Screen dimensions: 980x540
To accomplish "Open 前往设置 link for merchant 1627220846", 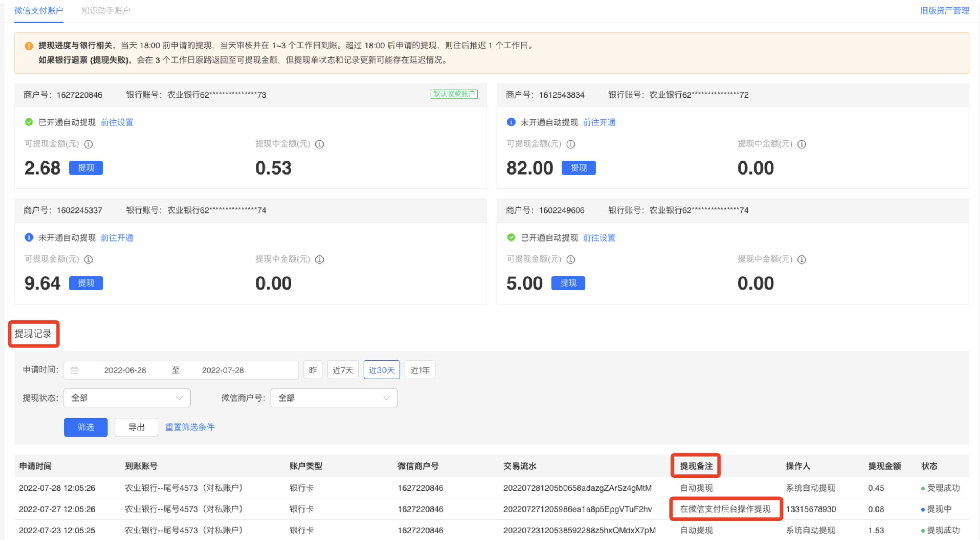I will pyautogui.click(x=117, y=122).
